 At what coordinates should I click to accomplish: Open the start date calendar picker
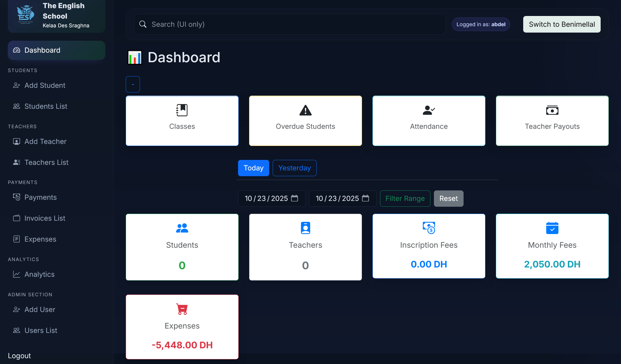[294, 198]
